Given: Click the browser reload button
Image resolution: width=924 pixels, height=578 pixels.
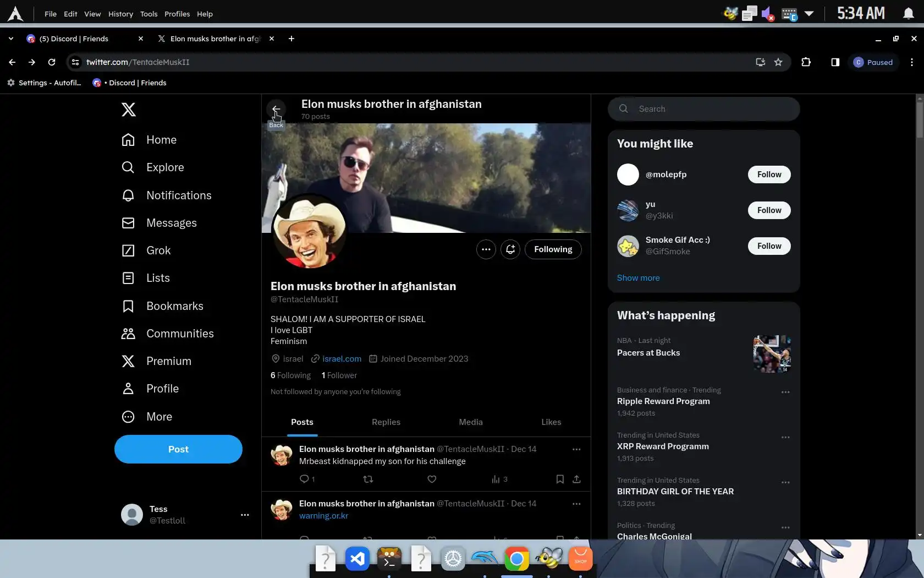Looking at the screenshot, I should pos(52,62).
